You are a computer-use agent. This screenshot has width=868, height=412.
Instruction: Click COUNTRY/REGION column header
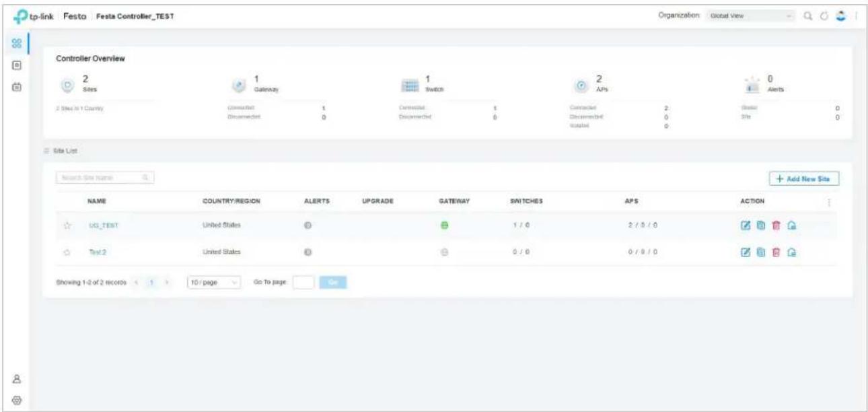(231, 201)
